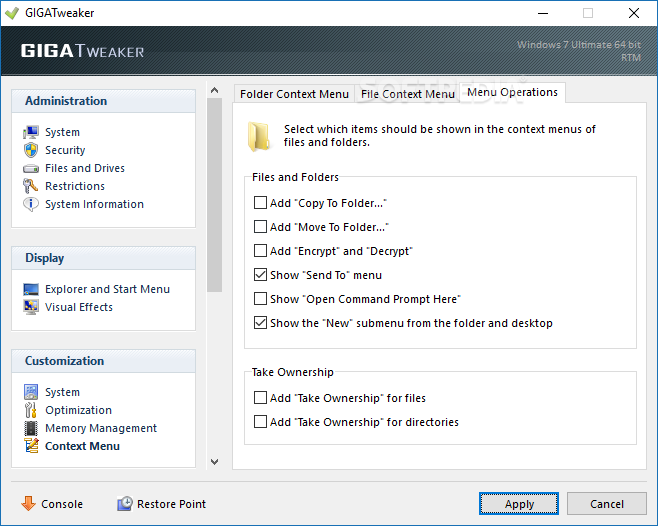Screen dimensions: 658x526
Task: Click the Customization group header
Action: (x=103, y=361)
